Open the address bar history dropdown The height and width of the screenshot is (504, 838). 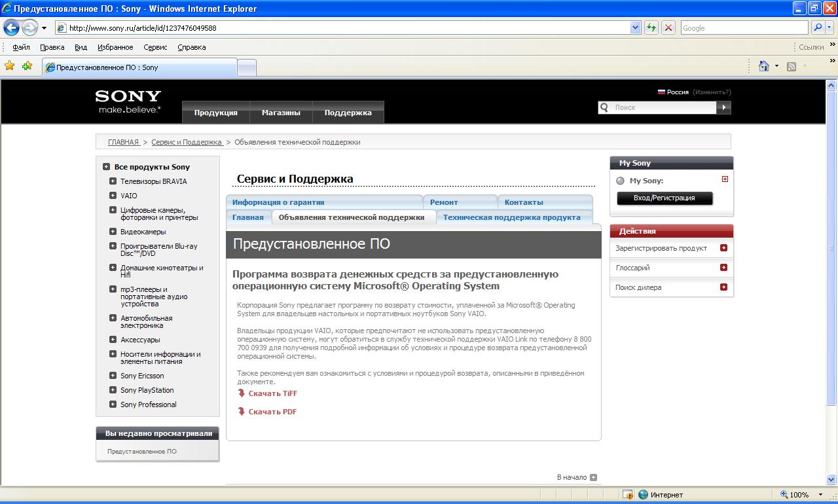click(x=635, y=28)
